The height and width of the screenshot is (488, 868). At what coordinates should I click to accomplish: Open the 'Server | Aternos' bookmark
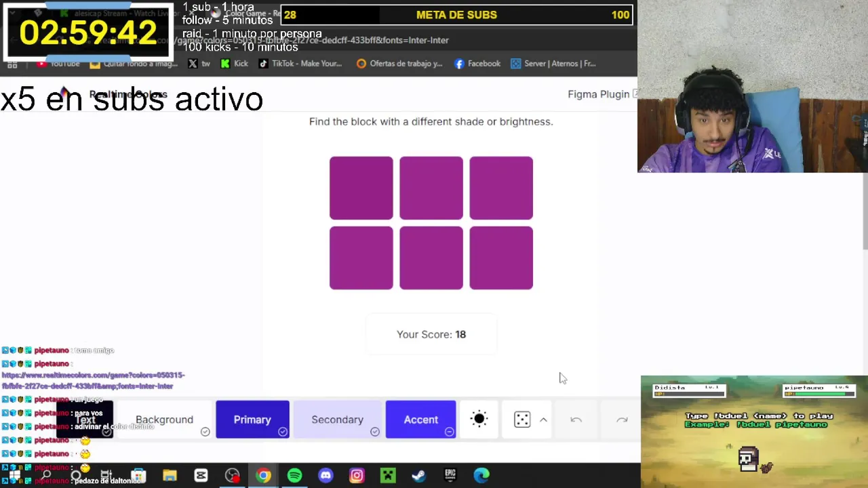[553, 64]
